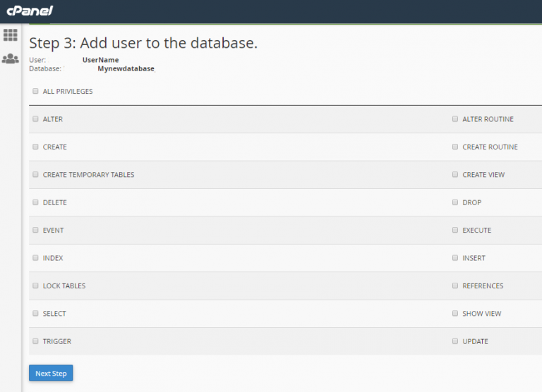542x392 pixels.
Task: Enable the DELETE privilege checkbox
Action: (x=35, y=202)
